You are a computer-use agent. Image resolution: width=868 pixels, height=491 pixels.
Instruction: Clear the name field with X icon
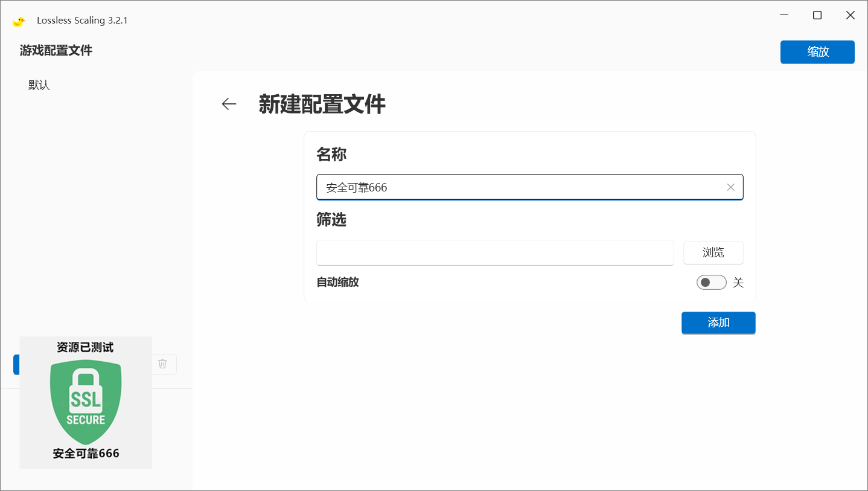pyautogui.click(x=730, y=187)
